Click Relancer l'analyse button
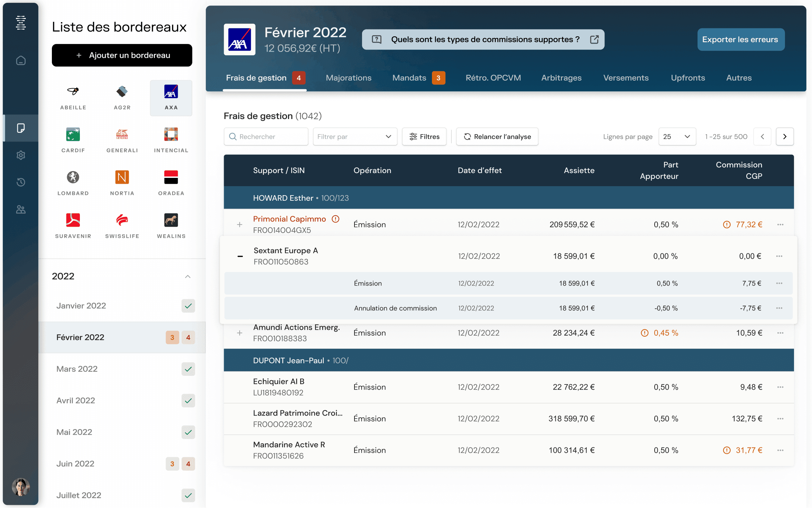The height and width of the screenshot is (508, 812). (497, 137)
